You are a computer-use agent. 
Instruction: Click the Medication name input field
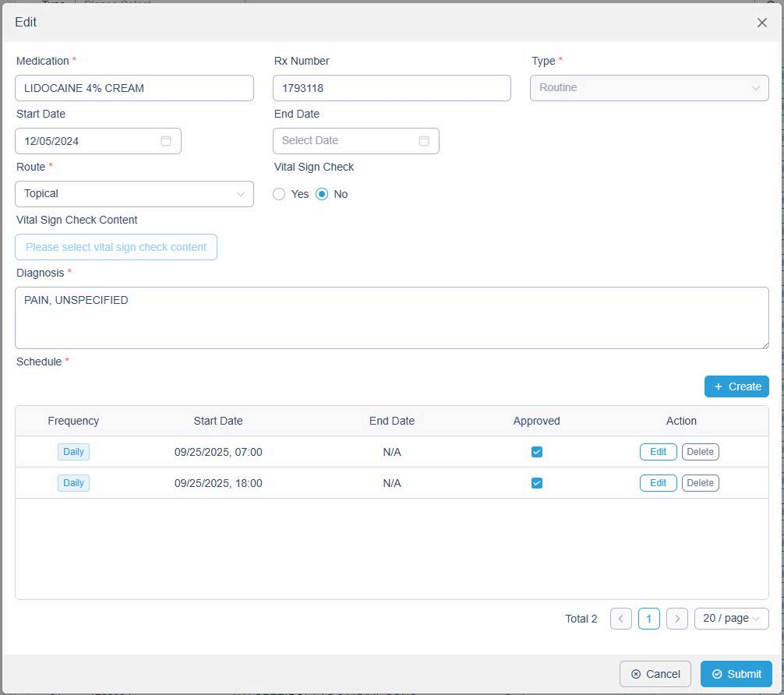134,88
